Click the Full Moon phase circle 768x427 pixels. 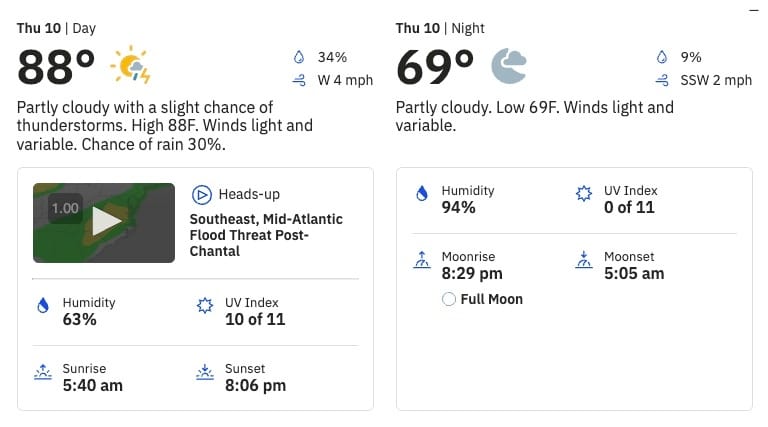tap(449, 299)
